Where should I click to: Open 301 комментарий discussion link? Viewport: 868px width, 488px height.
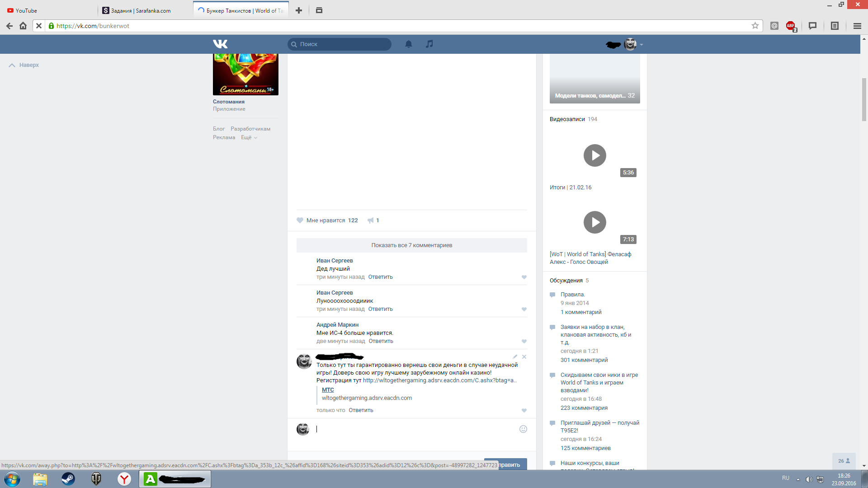point(584,360)
